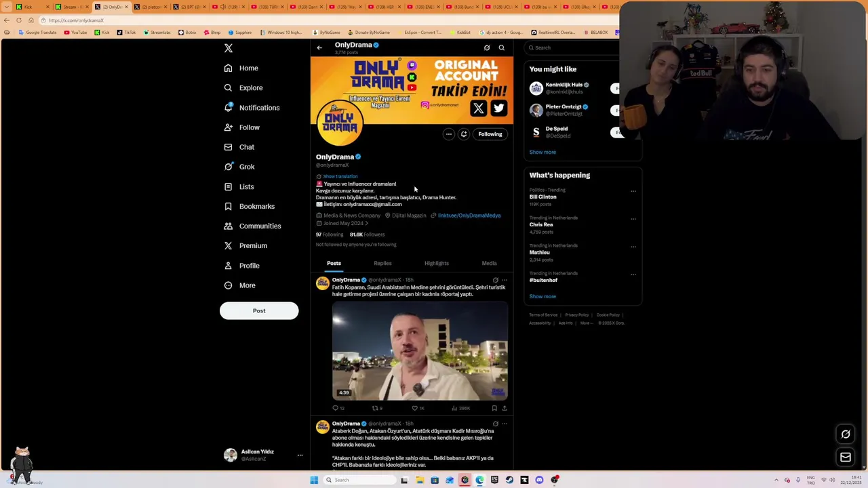Image resolution: width=868 pixels, height=488 pixels.
Task: Open profile more options (three dots)
Action: point(448,134)
